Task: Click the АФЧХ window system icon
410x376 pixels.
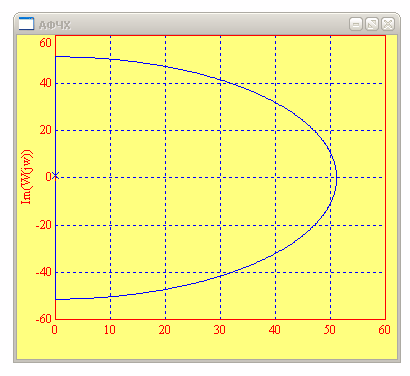Action: 26,24
